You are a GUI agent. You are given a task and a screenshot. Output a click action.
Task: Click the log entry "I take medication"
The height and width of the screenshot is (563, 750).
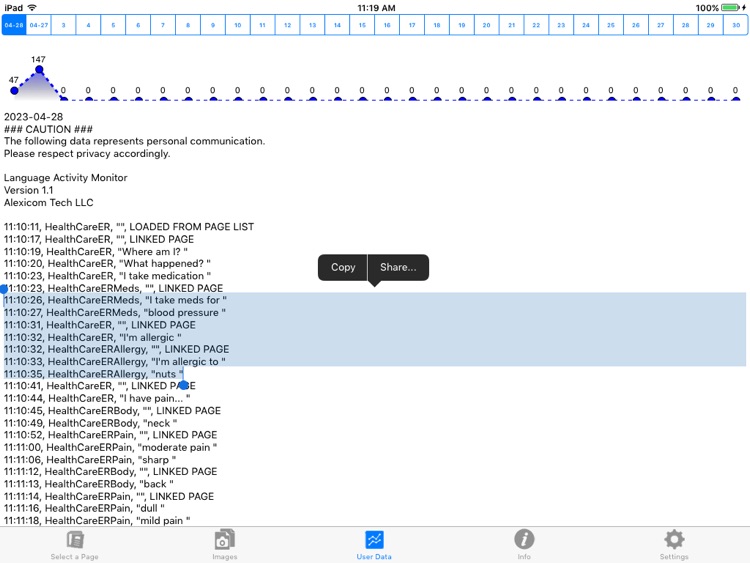107,276
